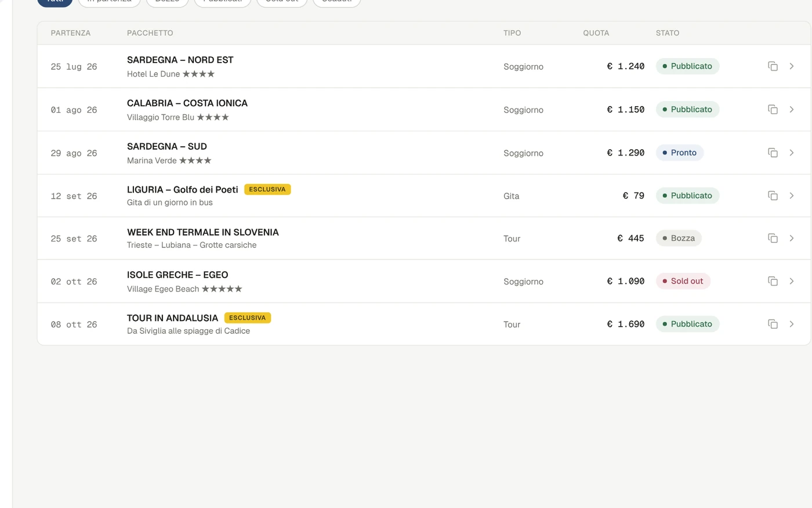Image resolution: width=812 pixels, height=508 pixels.
Task: Open details chevron for SARDEGNA – NORD EST
Action: point(792,66)
